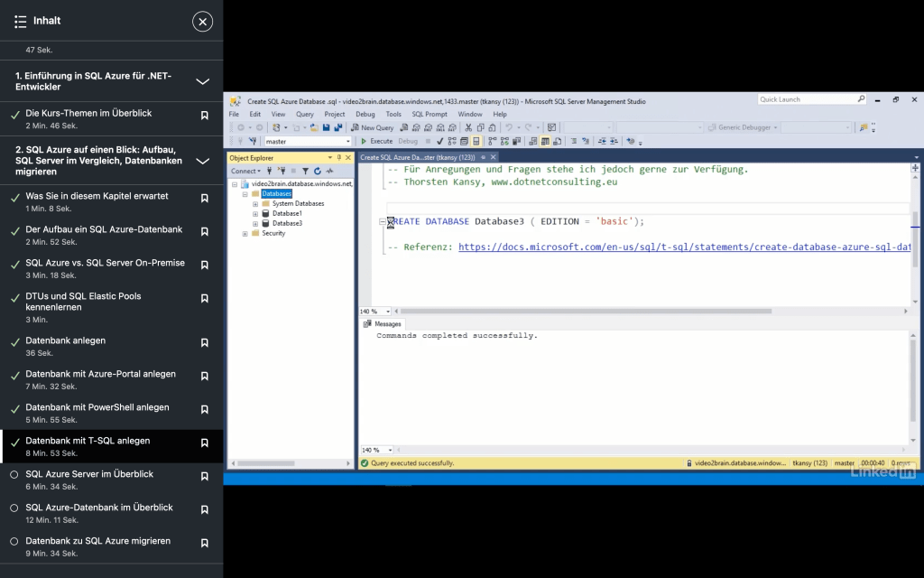Bookmark the lesson 'Die Kurs-Themen im Überblick'
This screenshot has height=578, width=924.
click(205, 116)
